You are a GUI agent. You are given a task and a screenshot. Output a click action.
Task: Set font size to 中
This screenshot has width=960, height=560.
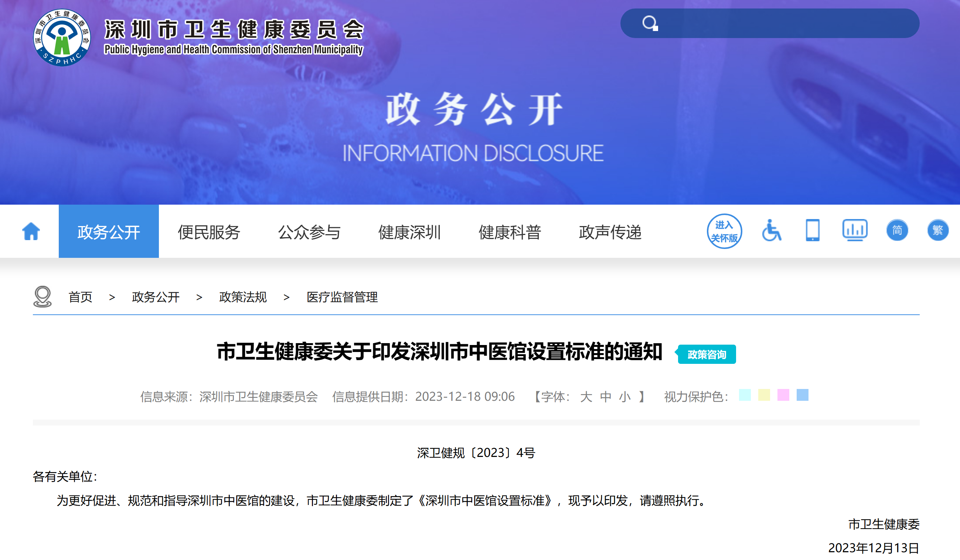point(605,397)
